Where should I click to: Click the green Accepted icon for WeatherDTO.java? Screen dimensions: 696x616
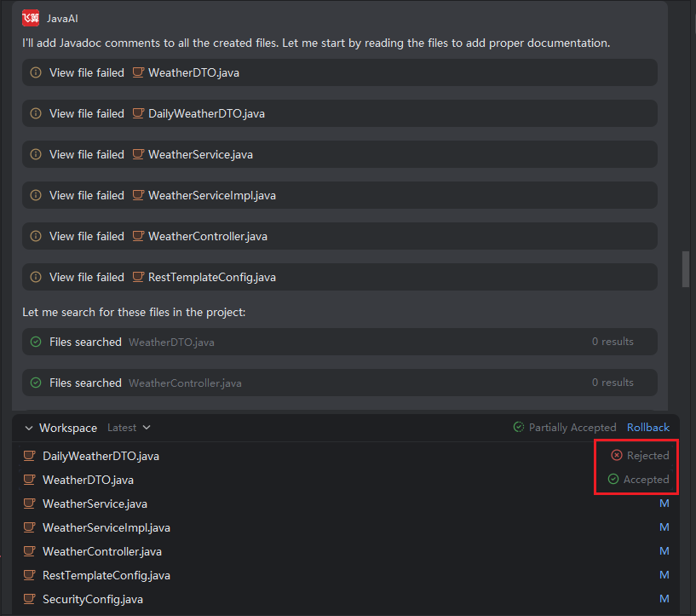tap(613, 480)
